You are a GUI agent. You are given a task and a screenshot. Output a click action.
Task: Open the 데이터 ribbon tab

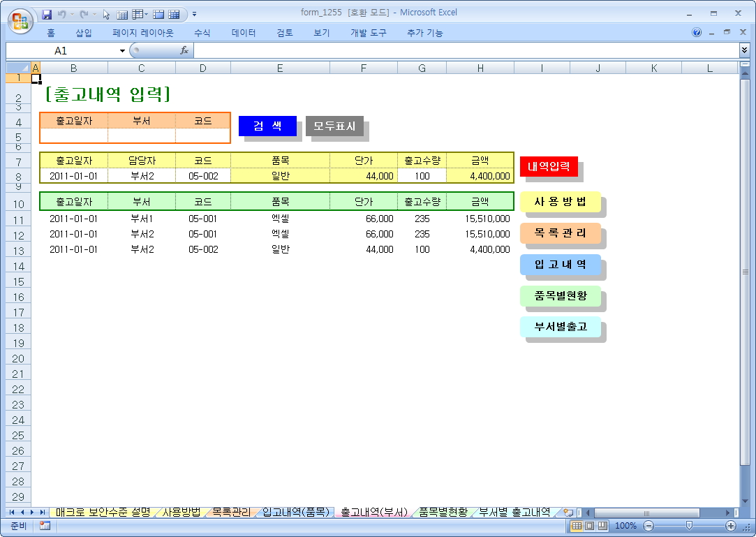point(244,33)
